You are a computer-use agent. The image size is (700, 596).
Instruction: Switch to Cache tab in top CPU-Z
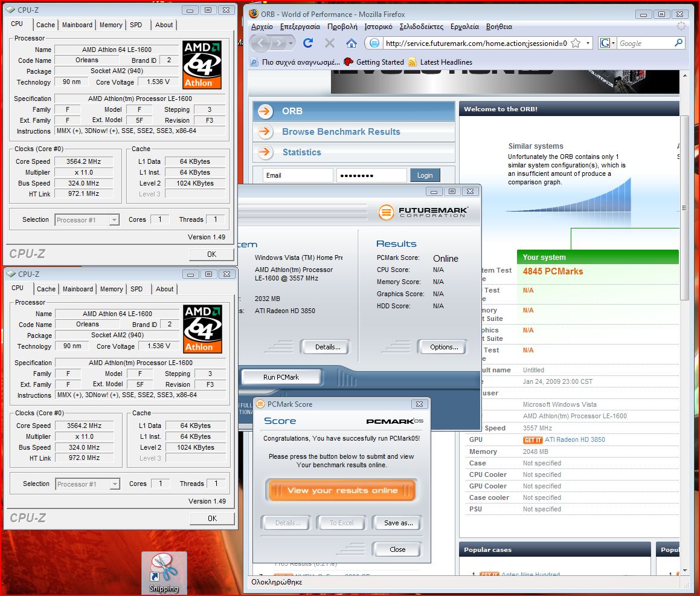click(45, 25)
